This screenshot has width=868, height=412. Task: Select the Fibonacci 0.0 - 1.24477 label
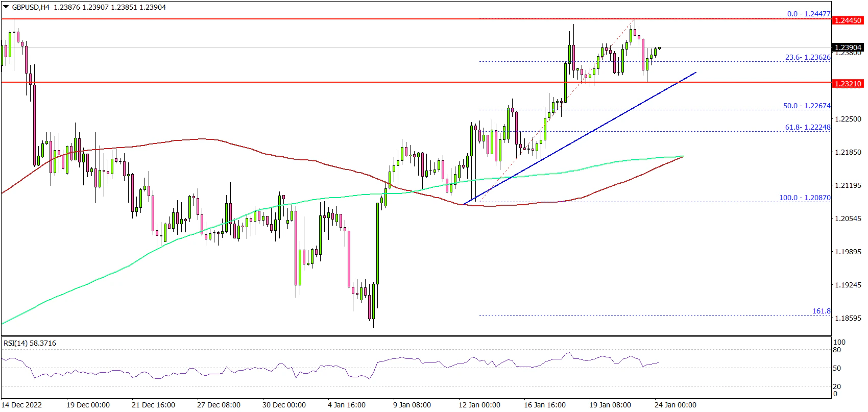coord(808,14)
